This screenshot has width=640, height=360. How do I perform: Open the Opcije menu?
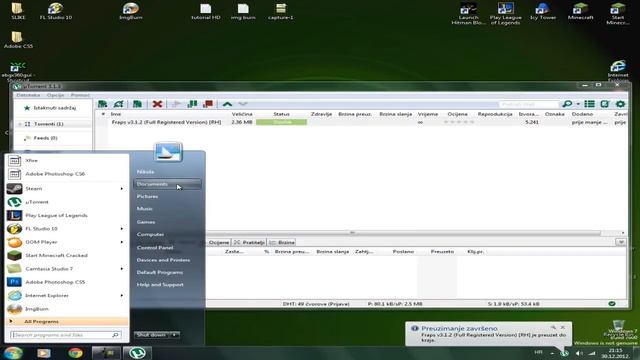(55, 95)
